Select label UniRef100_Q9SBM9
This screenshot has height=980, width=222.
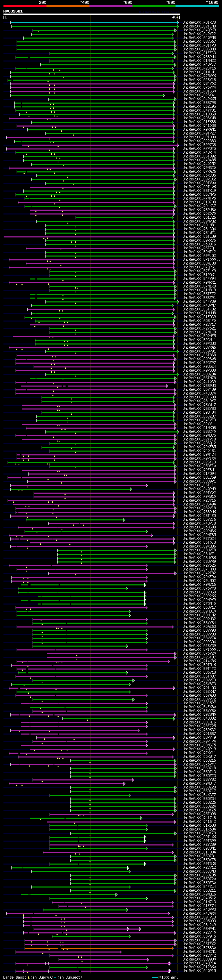point(199,49)
